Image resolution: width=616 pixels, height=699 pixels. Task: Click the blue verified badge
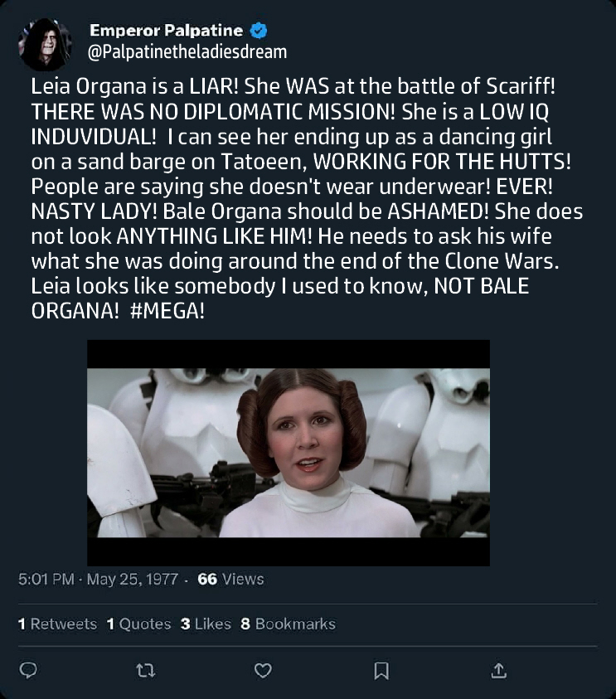[x=258, y=29]
